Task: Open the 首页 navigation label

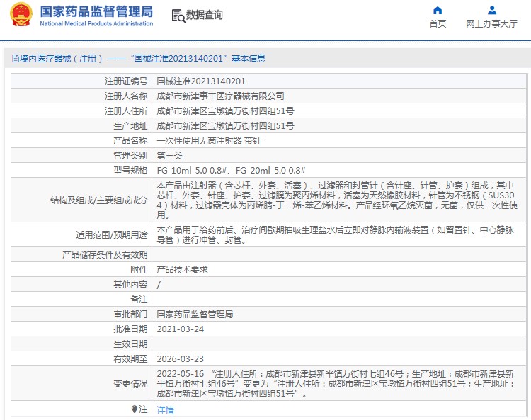Action: [438, 24]
